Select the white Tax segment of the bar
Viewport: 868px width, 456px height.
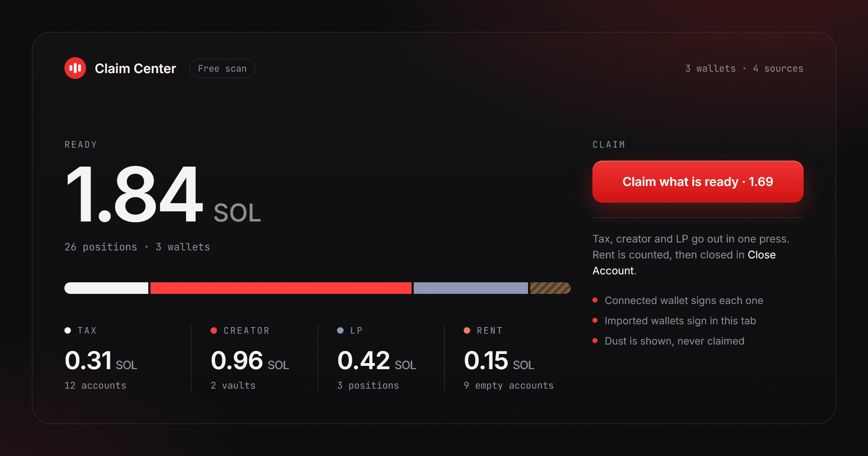point(106,288)
